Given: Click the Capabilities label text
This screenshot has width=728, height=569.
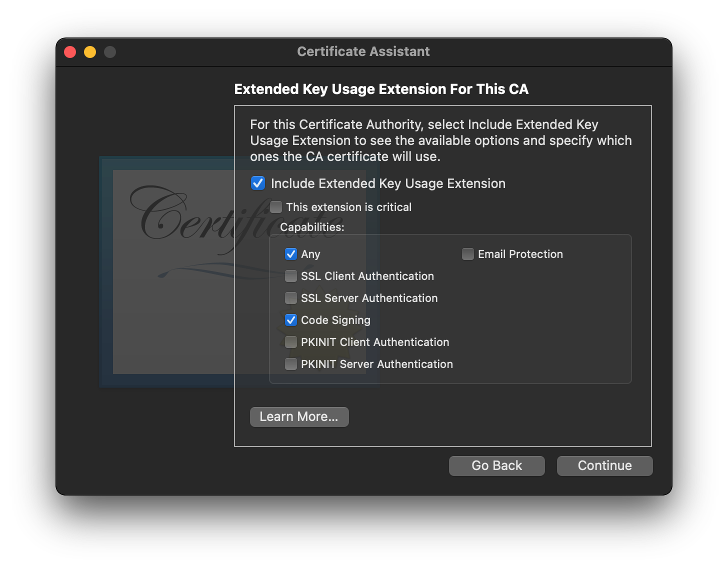Looking at the screenshot, I should tap(312, 227).
